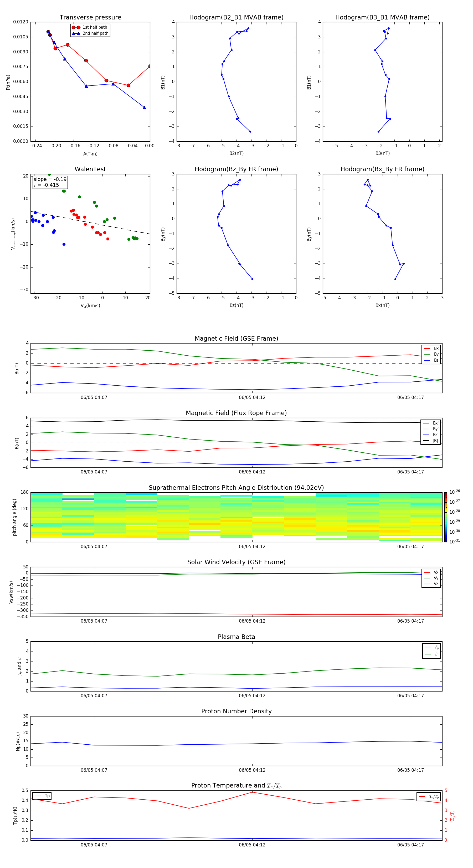
Task: Select the red 'Te/Tp' legend entry
Action: (429, 796)
